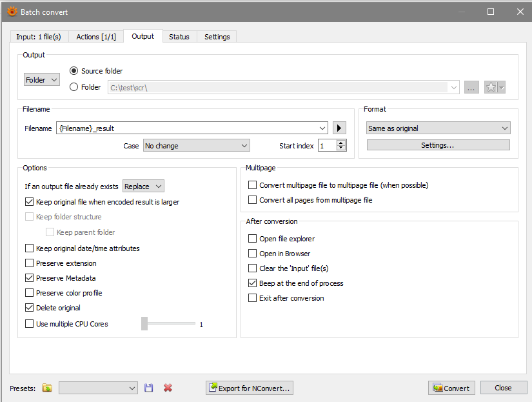Switch to the Actions [1/1] tab

pyautogui.click(x=96, y=37)
